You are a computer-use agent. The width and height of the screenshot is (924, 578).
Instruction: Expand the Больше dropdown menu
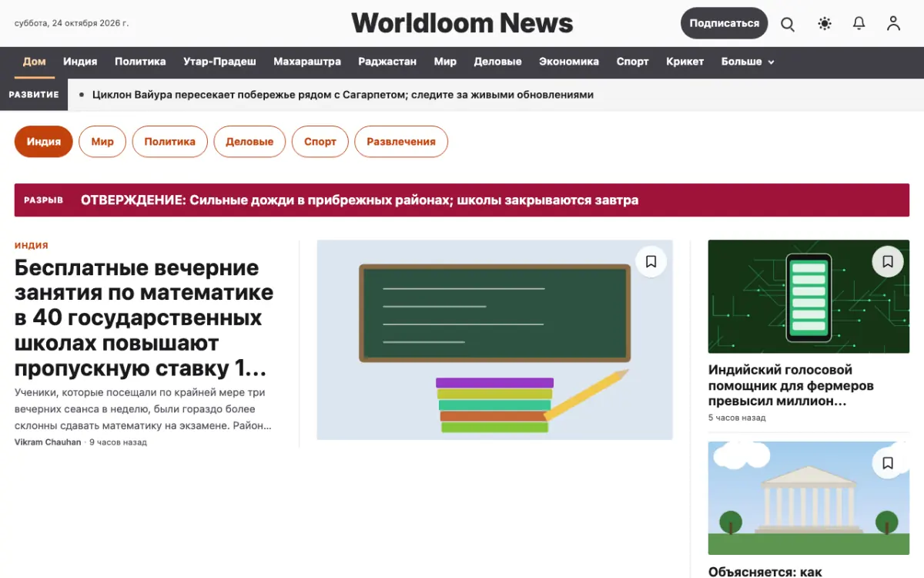[x=748, y=62]
